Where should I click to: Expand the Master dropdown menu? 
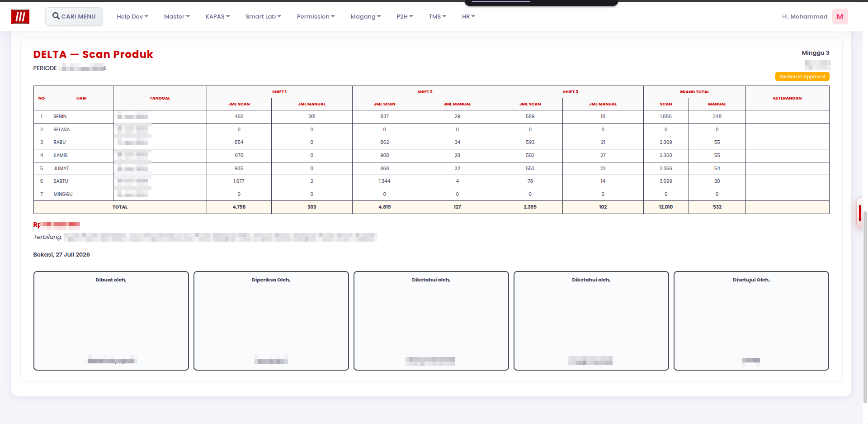(x=177, y=16)
